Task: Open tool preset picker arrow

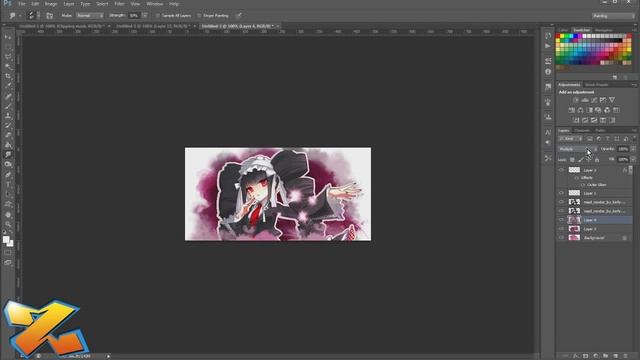Action: point(20,16)
